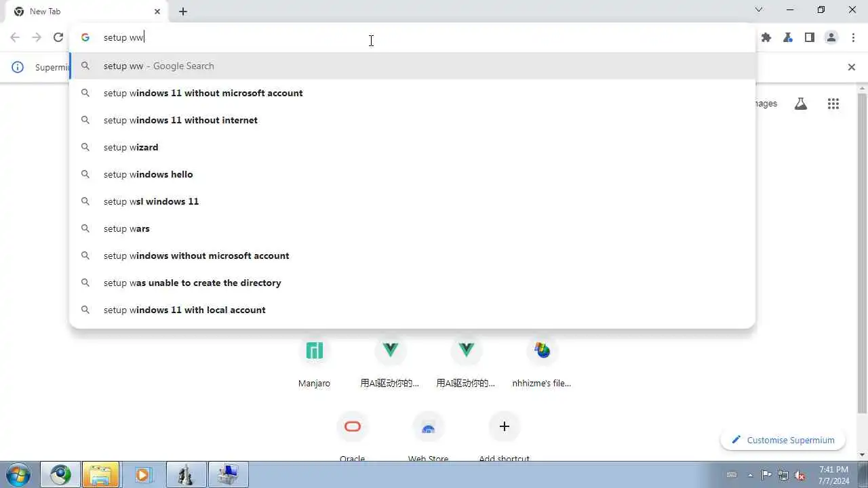Pick the 'setup wizard' suggestion
The height and width of the screenshot is (488, 868).
(412, 147)
